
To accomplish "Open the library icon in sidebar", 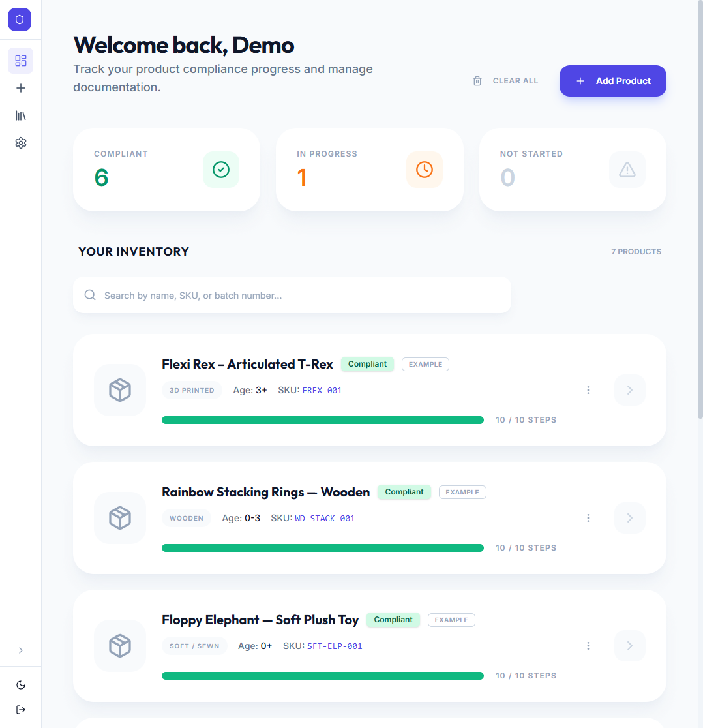I will click(x=20, y=115).
